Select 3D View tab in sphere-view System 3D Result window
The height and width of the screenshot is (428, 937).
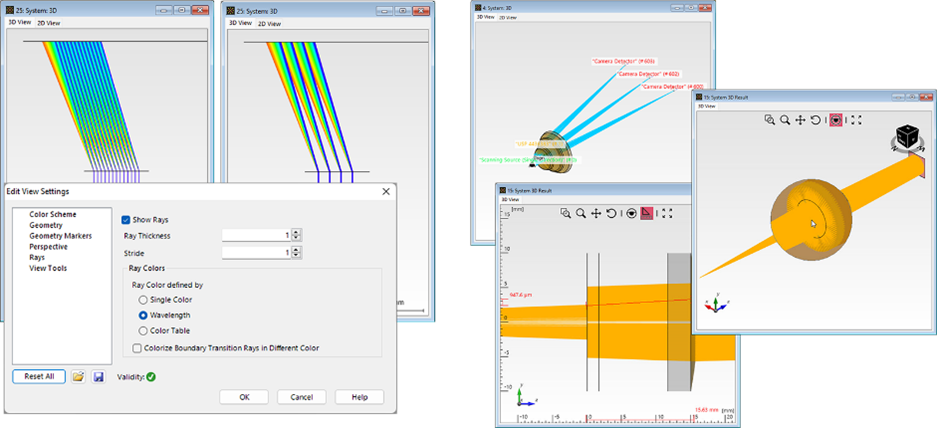[x=707, y=106]
